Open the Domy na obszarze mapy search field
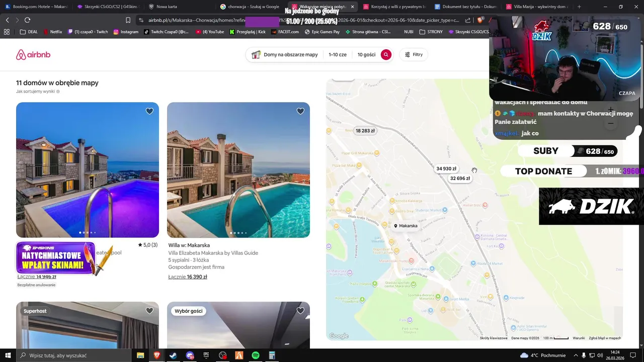Image resolution: width=644 pixels, height=362 pixels. (285, 55)
